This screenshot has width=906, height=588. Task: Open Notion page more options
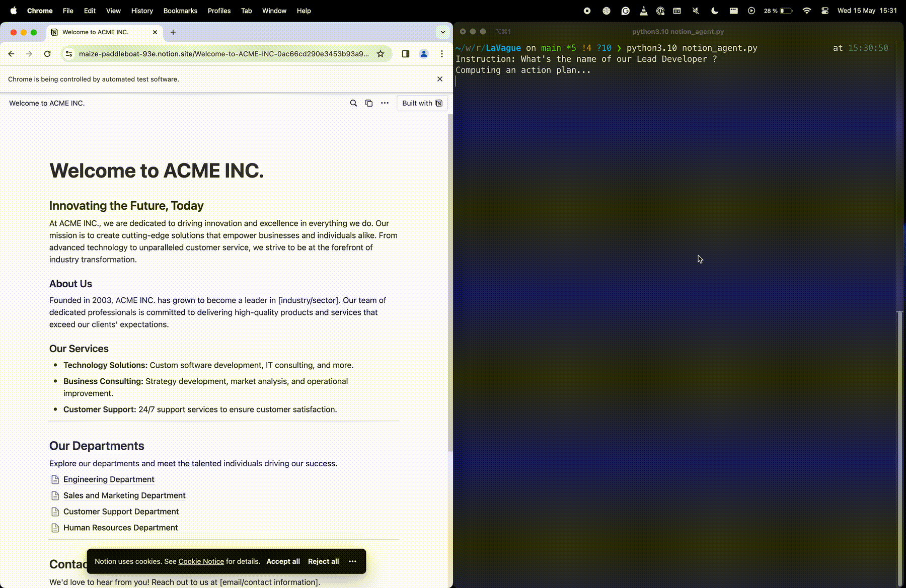[385, 103]
